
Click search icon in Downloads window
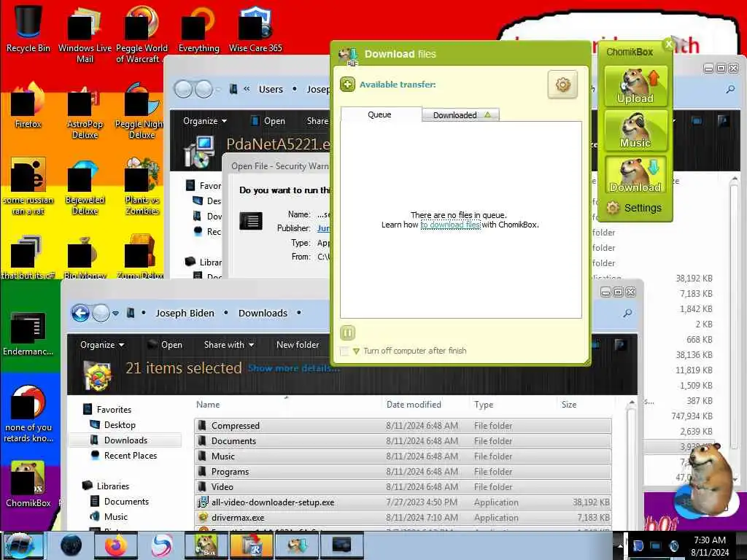coord(627,314)
